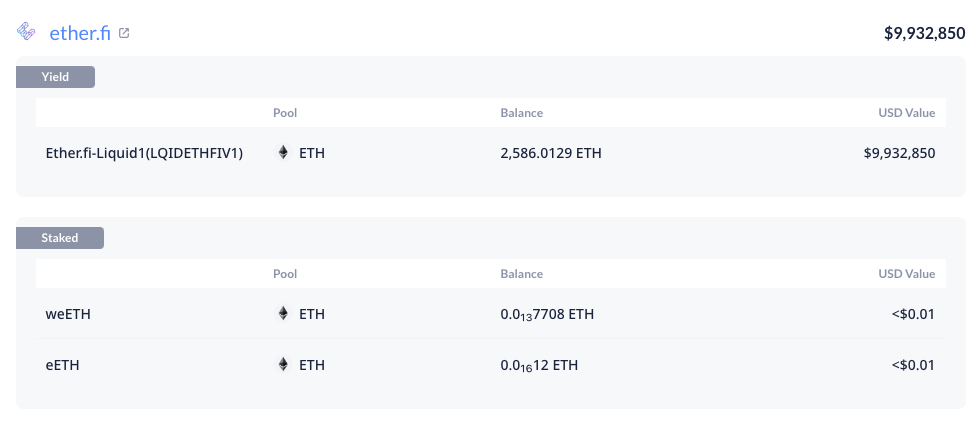This screenshot has width=977, height=437.
Task: Click ETH icon in eETH row
Action: (x=283, y=365)
